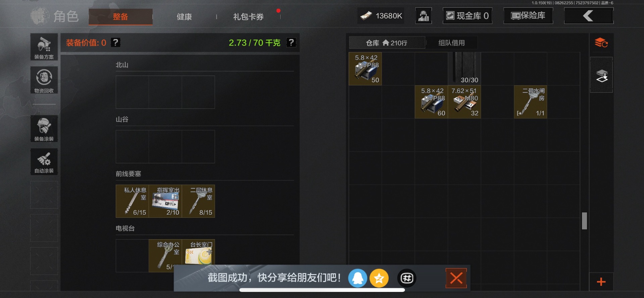This screenshot has width=644, height=298.
Task: Click help question mark next to 装备价值
Action: [115, 42]
